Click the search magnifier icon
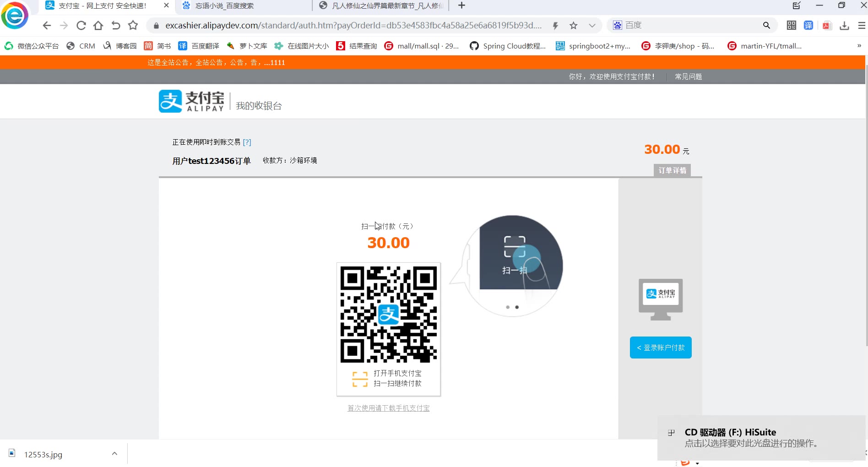 [766, 25]
